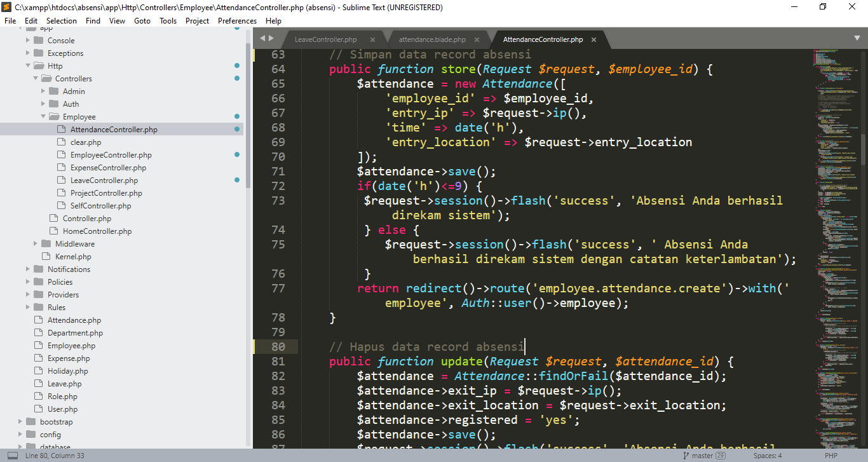The image size is (868, 462).
Task: Collapse the Http folder arrow
Action: point(28,65)
